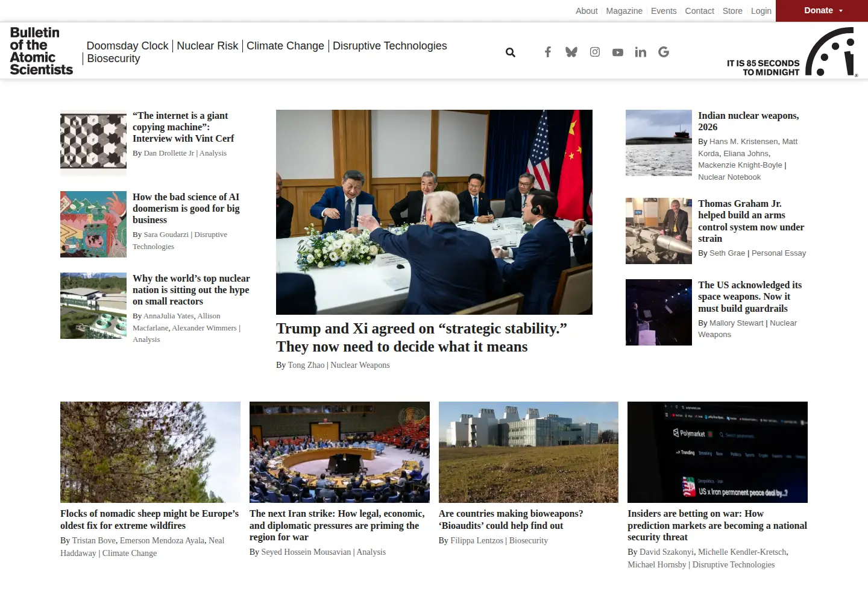868x603 pixels.
Task: View author Sara Goudarzi's page
Action: [166, 235]
